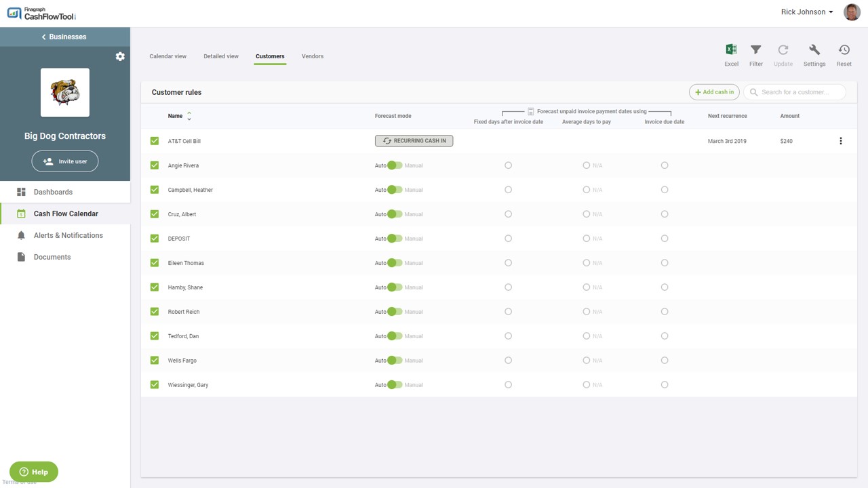Click the Finagraph CashFlowTool logo
868x488 pixels.
[41, 13]
